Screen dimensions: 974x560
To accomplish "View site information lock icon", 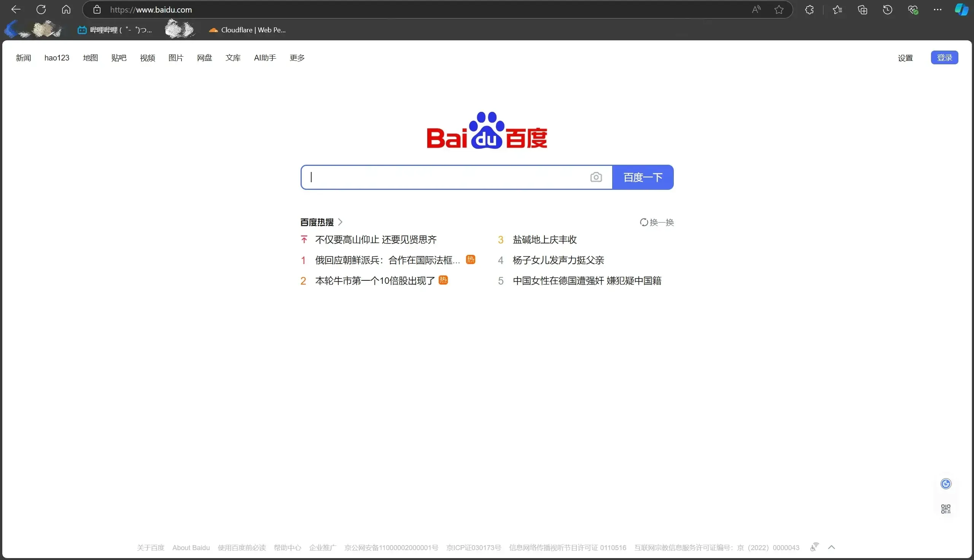I will (97, 10).
